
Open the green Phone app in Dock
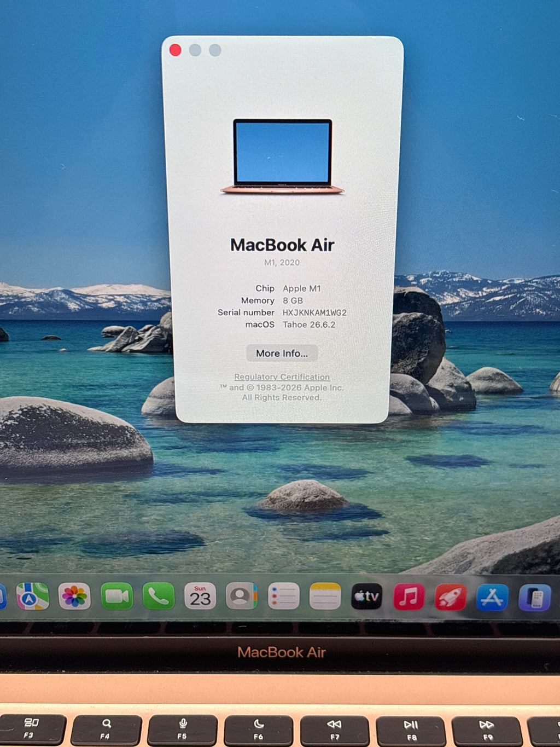[x=159, y=596]
